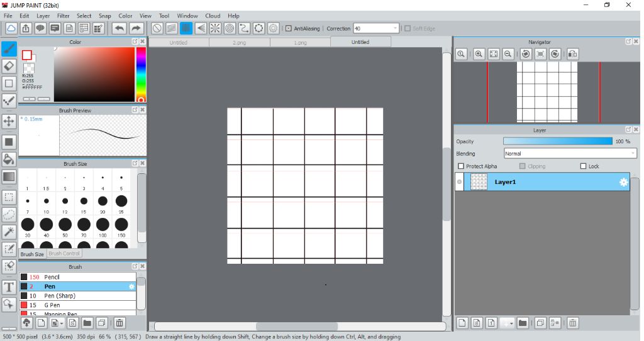Screen dimensions: 644x341
Task: Toggle Layer1 visibility dot
Action: [x=459, y=182]
